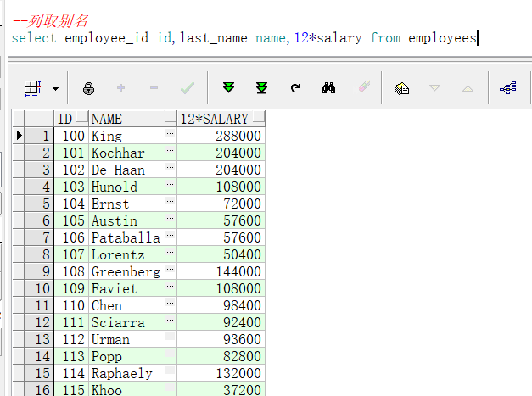Select the name cell 'Hunold'
This screenshot has height=396, width=532.
point(132,187)
